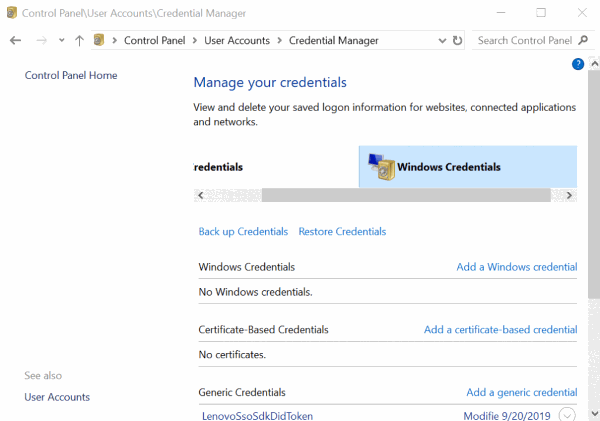Add a Windows credential
600x421 pixels.
tap(516, 267)
